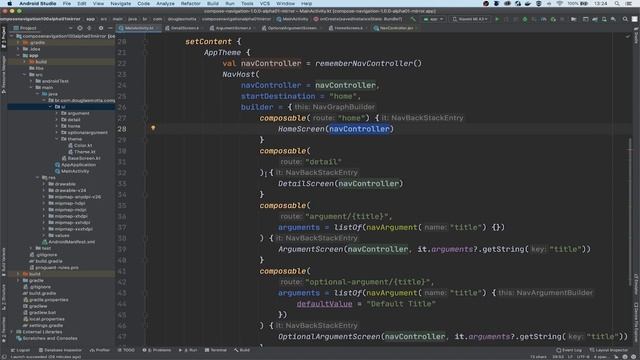Click the intention lightbulb on line 28

[153, 128]
